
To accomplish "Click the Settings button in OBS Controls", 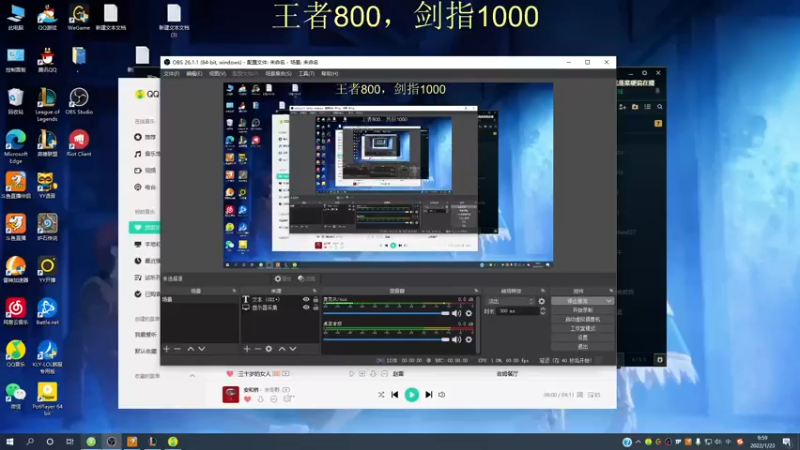I will point(583,338).
